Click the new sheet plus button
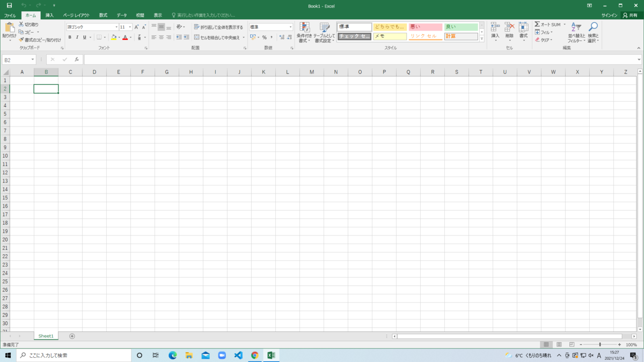This screenshot has height=362, width=644. 71,336
